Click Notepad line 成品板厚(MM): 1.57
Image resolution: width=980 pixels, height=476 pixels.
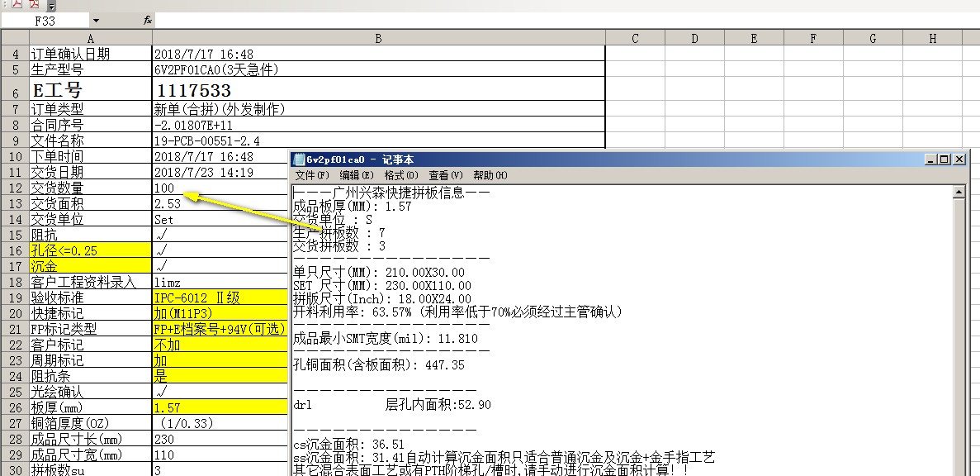(352, 206)
